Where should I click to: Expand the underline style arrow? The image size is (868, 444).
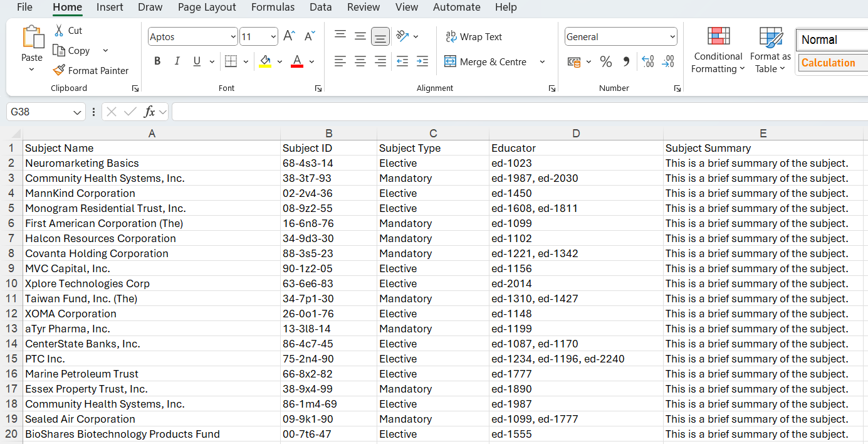(x=212, y=61)
